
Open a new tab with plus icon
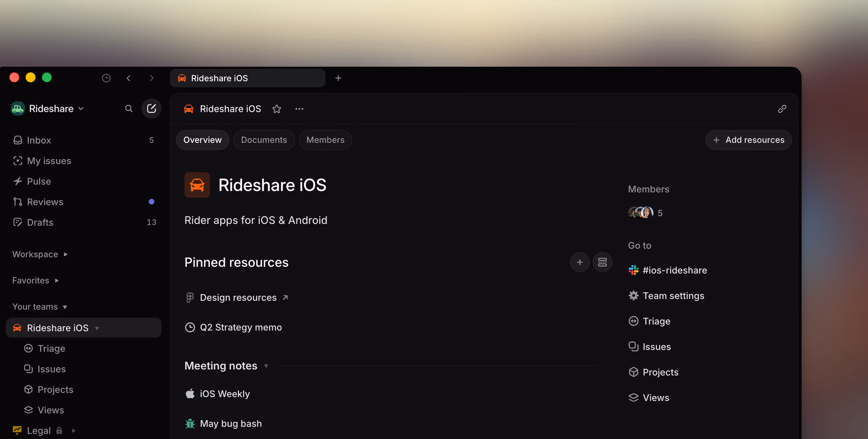(338, 78)
